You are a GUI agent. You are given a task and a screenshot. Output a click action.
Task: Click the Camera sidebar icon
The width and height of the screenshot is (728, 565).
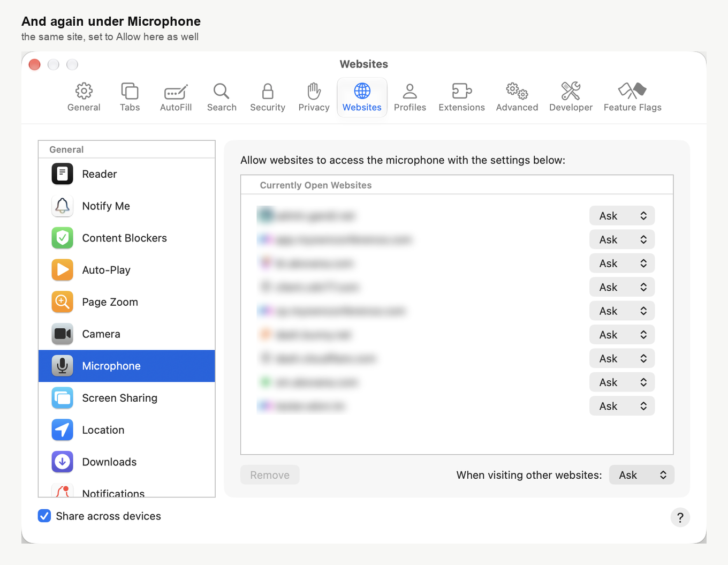click(63, 334)
